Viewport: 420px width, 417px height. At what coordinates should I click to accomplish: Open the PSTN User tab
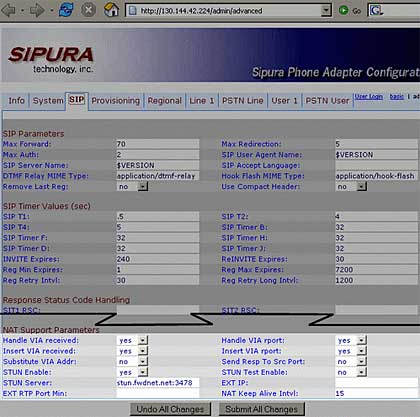(327, 101)
